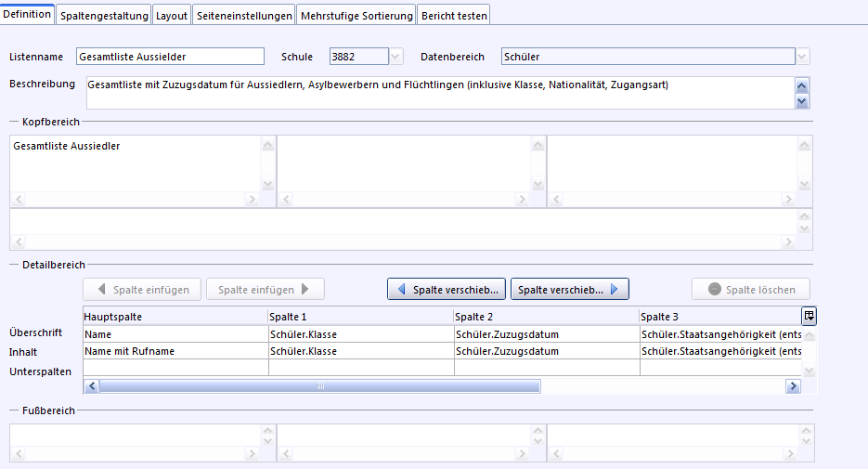Image resolution: width=868 pixels, height=469 pixels.
Task: Click the wide lower Kopfbereich text box
Action: coord(404,222)
